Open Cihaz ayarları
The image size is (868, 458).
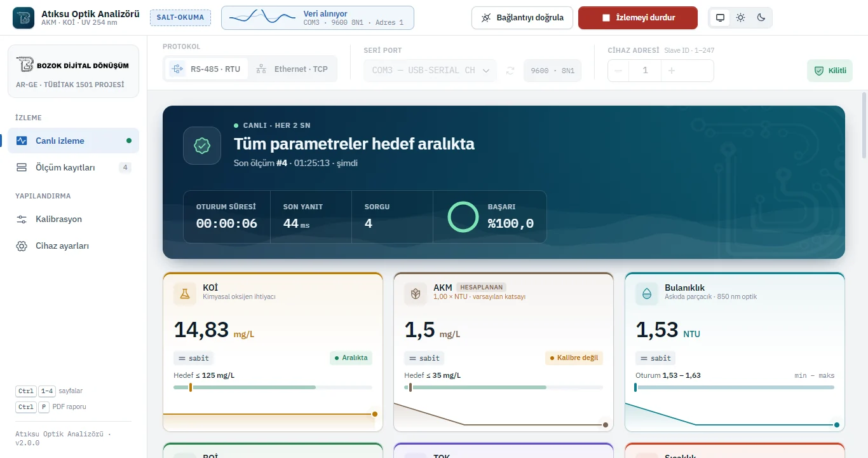(x=73, y=246)
